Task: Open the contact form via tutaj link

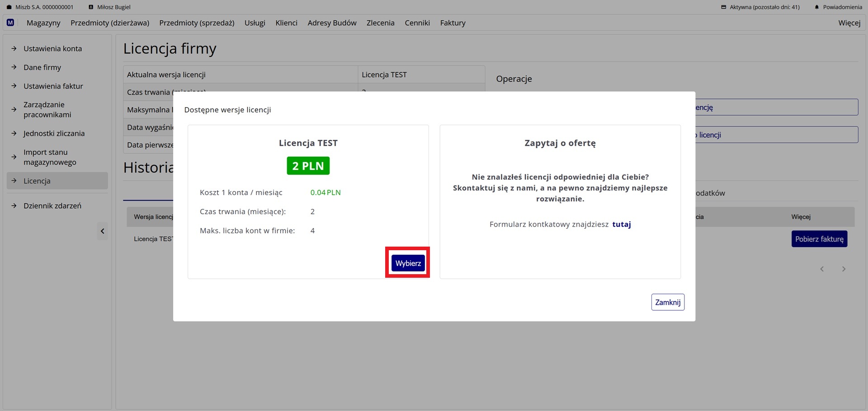Action: click(x=621, y=224)
